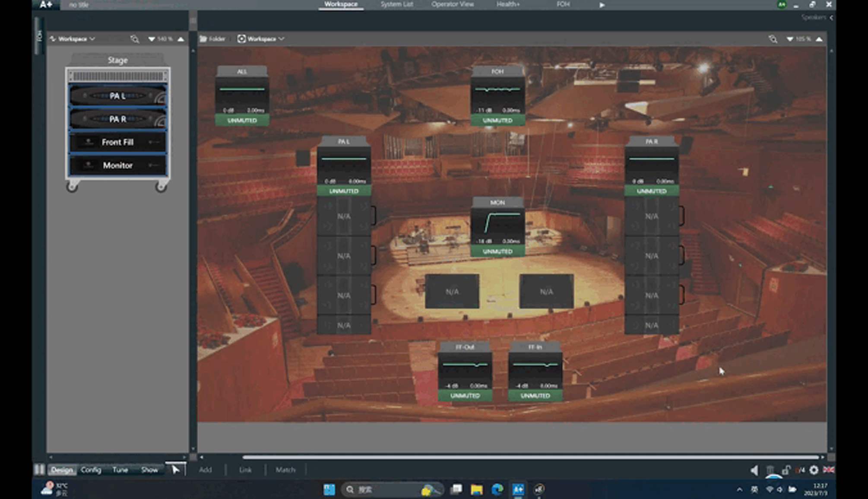The width and height of the screenshot is (868, 499).
Task: Select the pointer arrow tool
Action: pos(175,470)
